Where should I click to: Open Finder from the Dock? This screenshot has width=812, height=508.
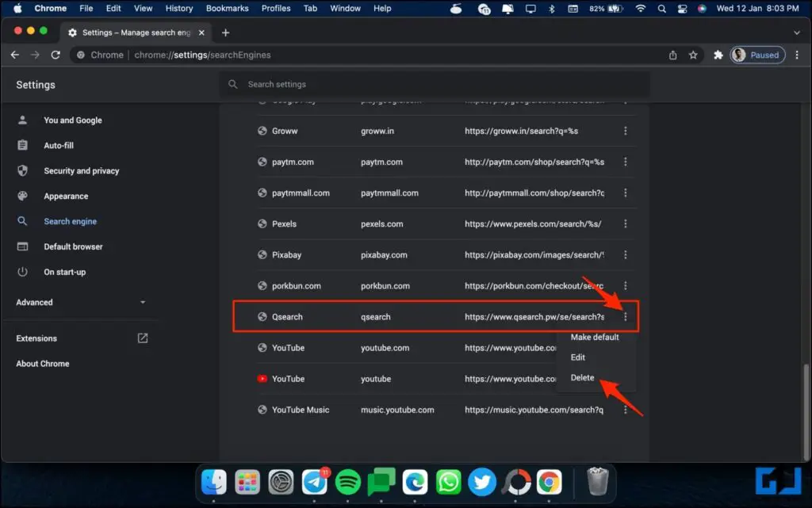point(214,482)
